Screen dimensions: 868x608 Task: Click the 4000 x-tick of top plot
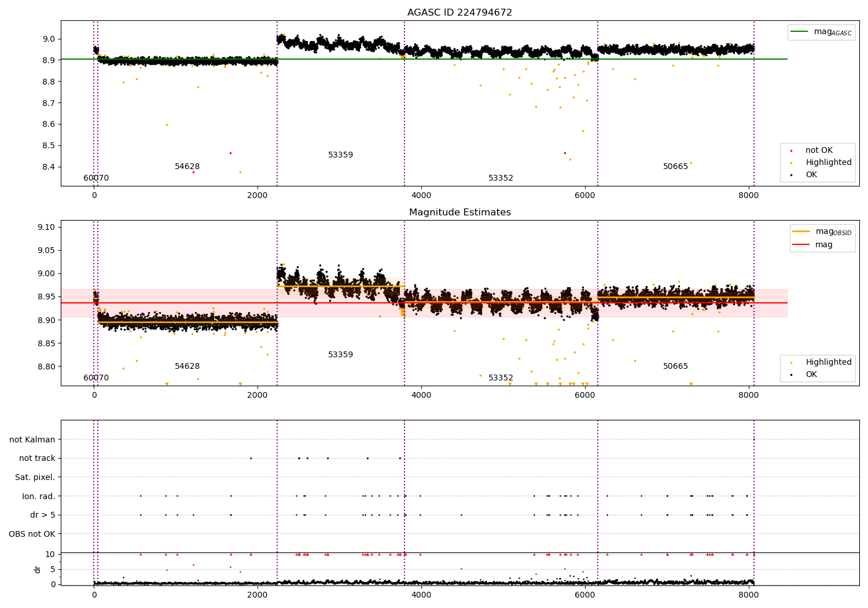[421, 196]
